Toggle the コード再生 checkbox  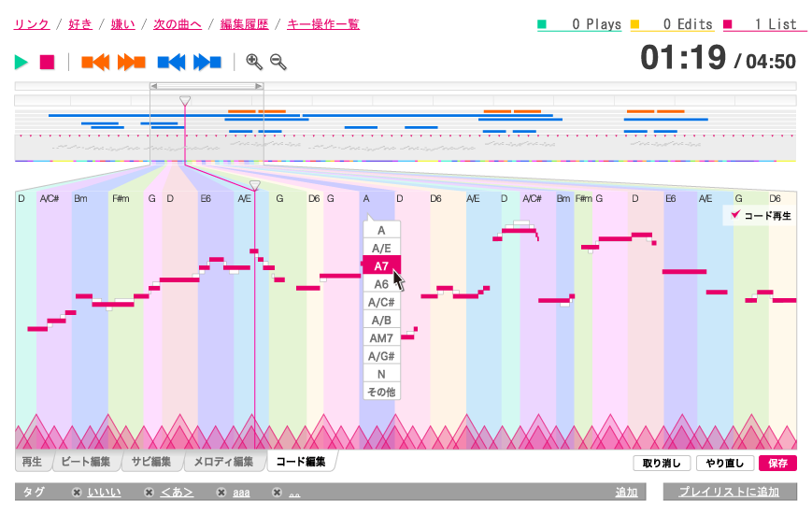coord(734,215)
